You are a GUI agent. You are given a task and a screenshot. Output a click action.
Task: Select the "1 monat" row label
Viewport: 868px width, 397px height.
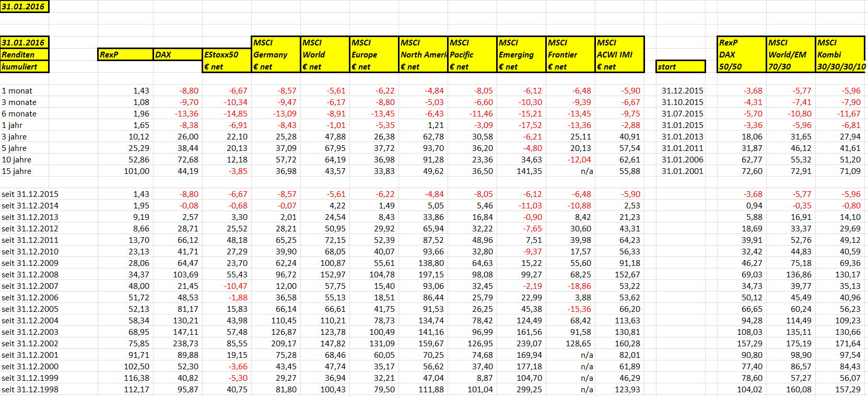17,91
